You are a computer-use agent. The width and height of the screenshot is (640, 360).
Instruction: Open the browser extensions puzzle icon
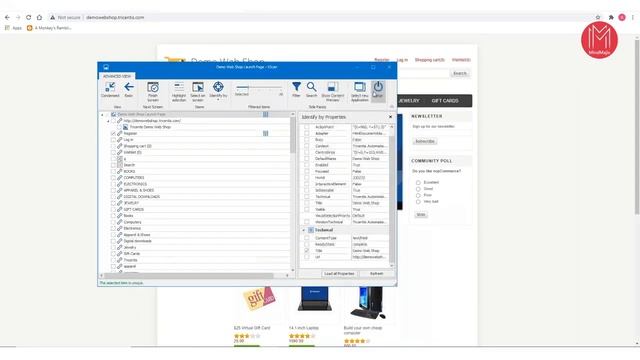click(611, 18)
